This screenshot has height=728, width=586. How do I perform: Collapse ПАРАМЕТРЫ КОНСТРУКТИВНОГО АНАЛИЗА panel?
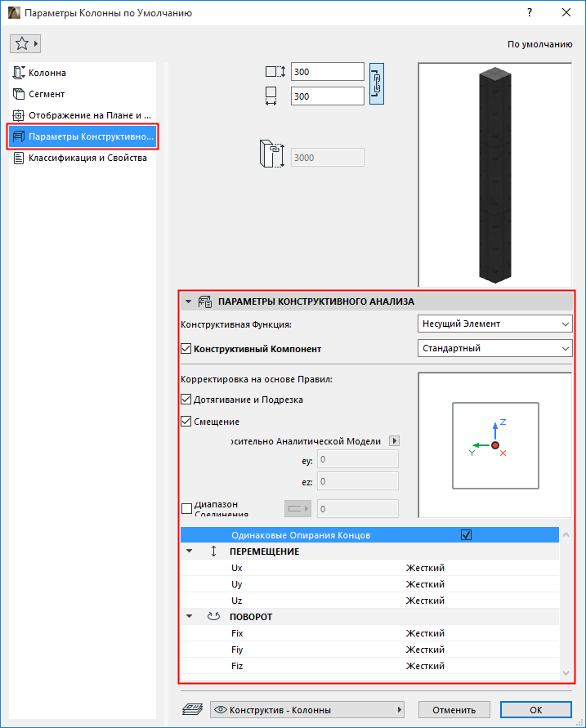coord(188,301)
